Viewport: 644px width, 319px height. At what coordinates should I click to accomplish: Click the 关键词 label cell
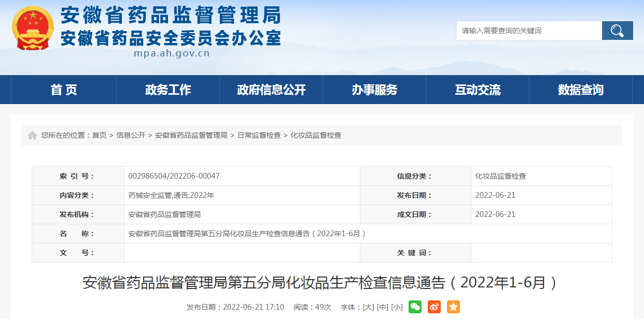coord(415,253)
